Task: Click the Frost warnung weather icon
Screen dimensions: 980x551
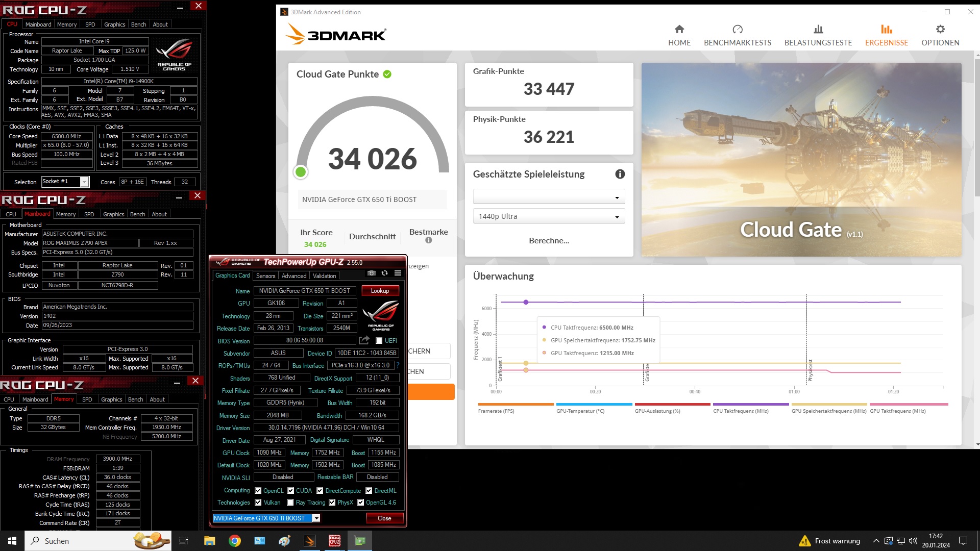Action: coord(805,541)
